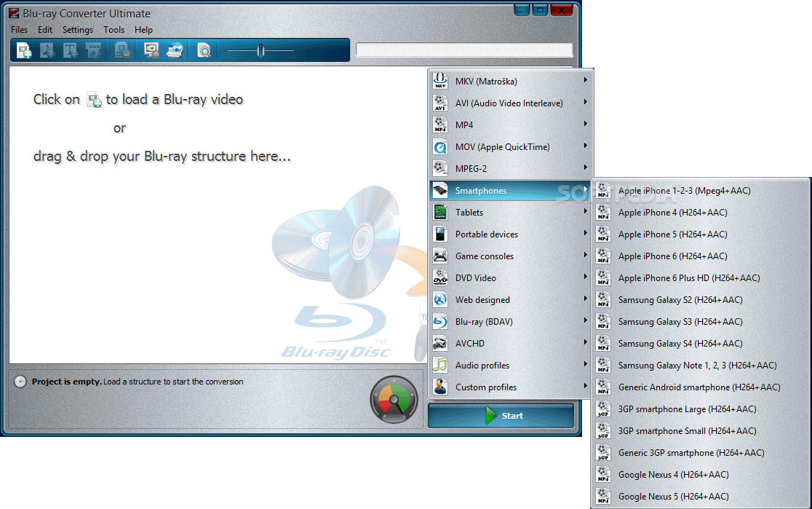Viewport: 812px width, 509px height.
Task: Expand the Game consoles submenu arrow
Action: 585,255
